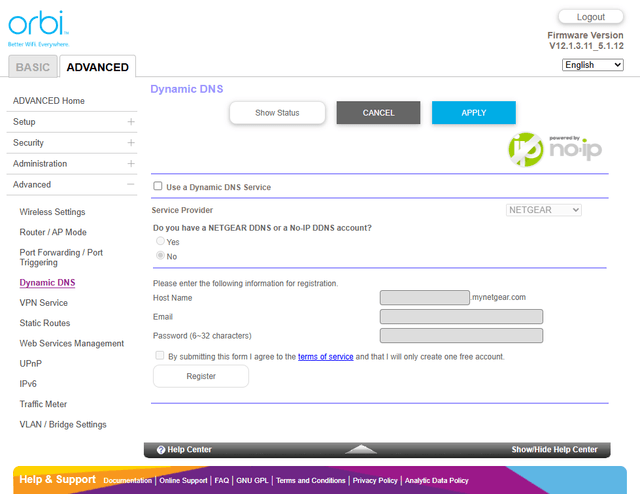Click the Advanced menu label
Image resolution: width=640 pixels, height=494 pixels.
click(32, 185)
